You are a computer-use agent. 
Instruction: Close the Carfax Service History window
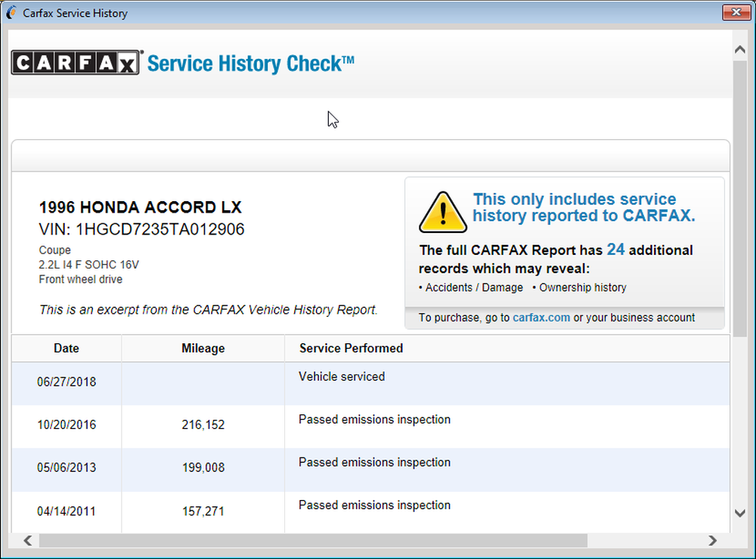point(736,13)
